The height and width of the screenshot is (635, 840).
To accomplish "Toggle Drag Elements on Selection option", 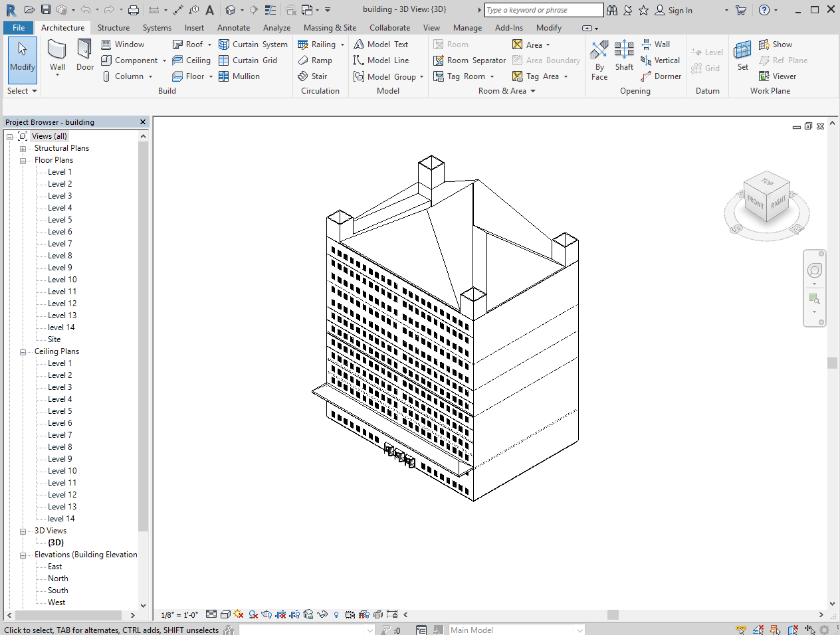I will 809,629.
